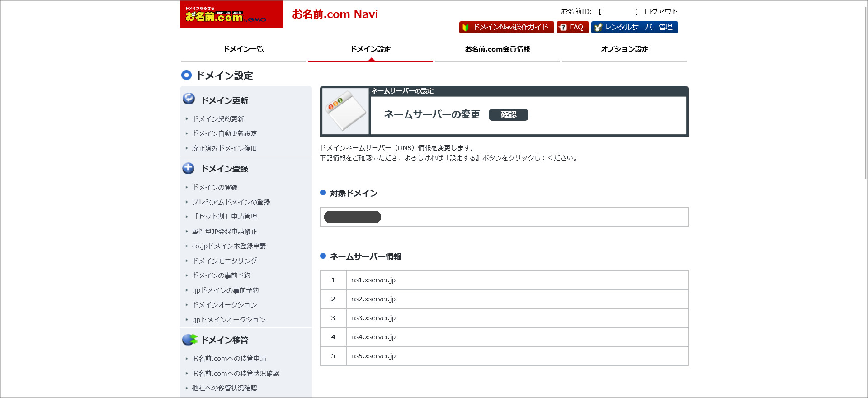Click the ns5.xserver.jp row
This screenshot has width=868, height=398.
(x=504, y=356)
